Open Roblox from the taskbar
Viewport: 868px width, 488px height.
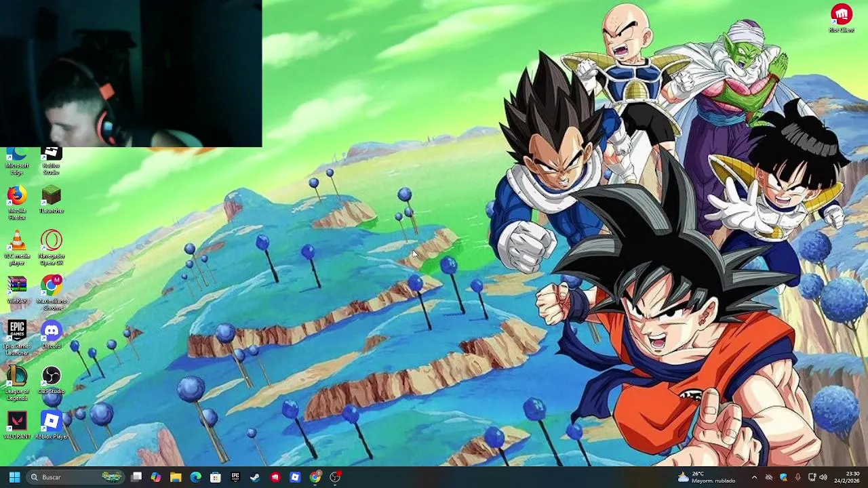click(x=295, y=477)
